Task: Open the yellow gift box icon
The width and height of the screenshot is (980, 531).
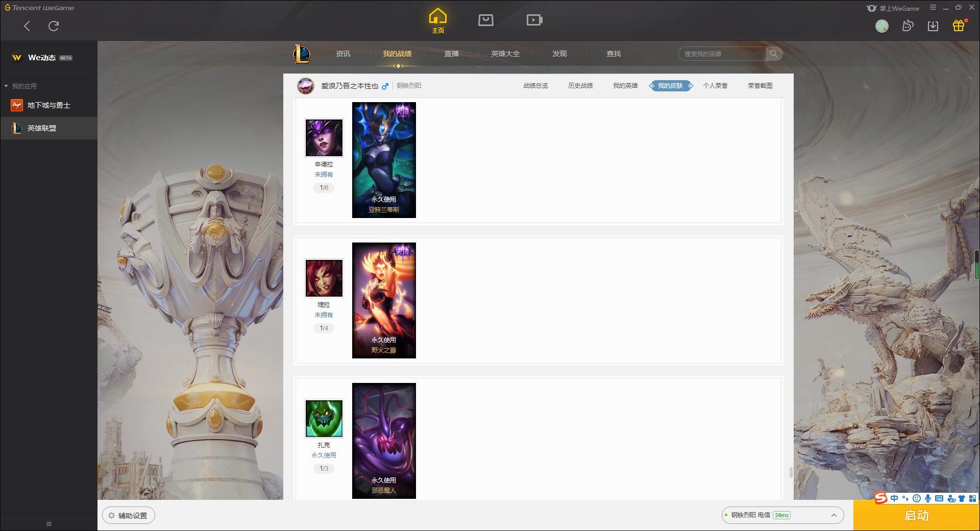Action: click(959, 26)
